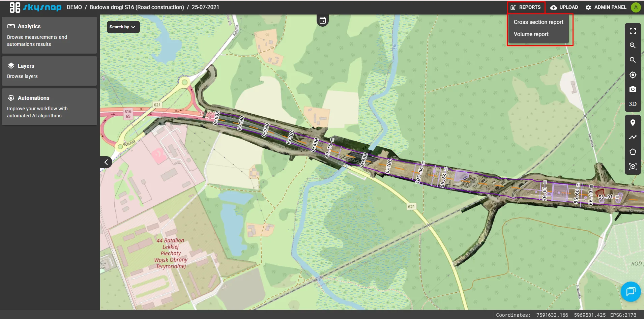The height and width of the screenshot is (319, 644).
Task: Select the volume measurement cube tool
Action: [633, 167]
